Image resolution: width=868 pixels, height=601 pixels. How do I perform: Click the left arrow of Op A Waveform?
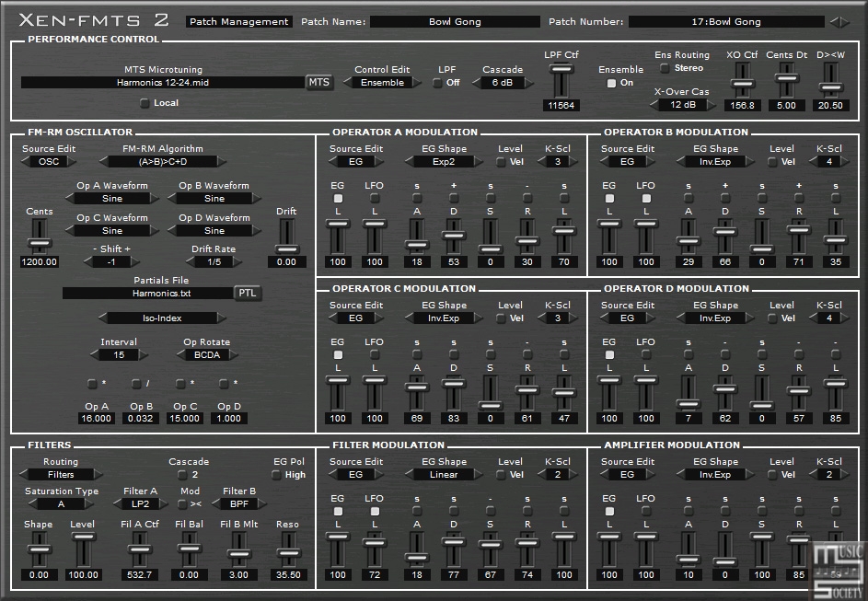(x=70, y=198)
